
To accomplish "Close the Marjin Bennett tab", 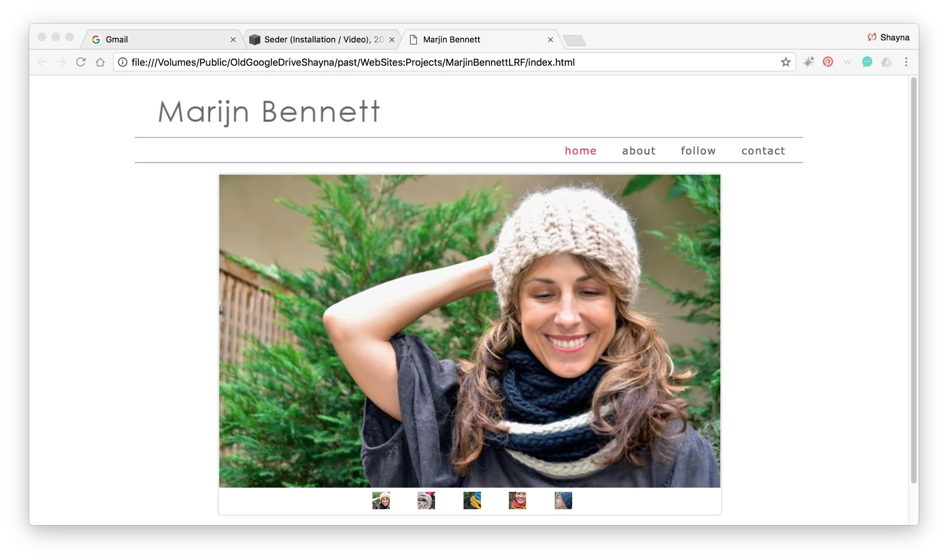I will 551,40.
